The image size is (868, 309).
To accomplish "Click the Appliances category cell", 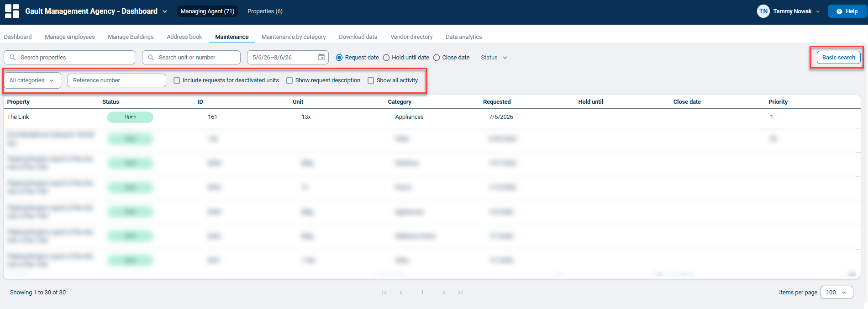I will 409,117.
